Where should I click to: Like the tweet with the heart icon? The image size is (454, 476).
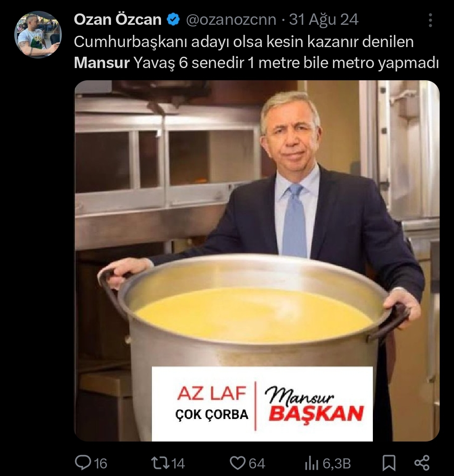tap(238, 463)
